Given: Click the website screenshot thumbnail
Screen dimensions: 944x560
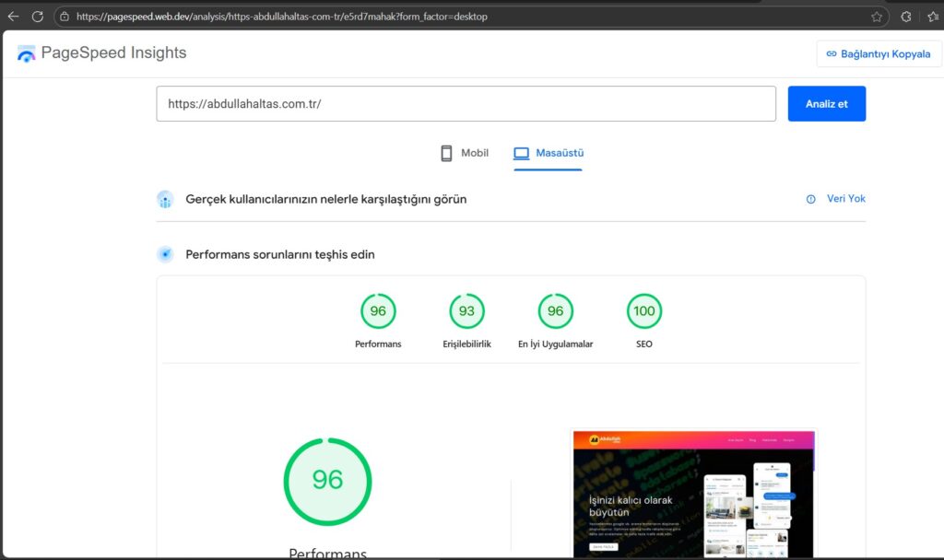Looking at the screenshot, I should coord(692,493).
